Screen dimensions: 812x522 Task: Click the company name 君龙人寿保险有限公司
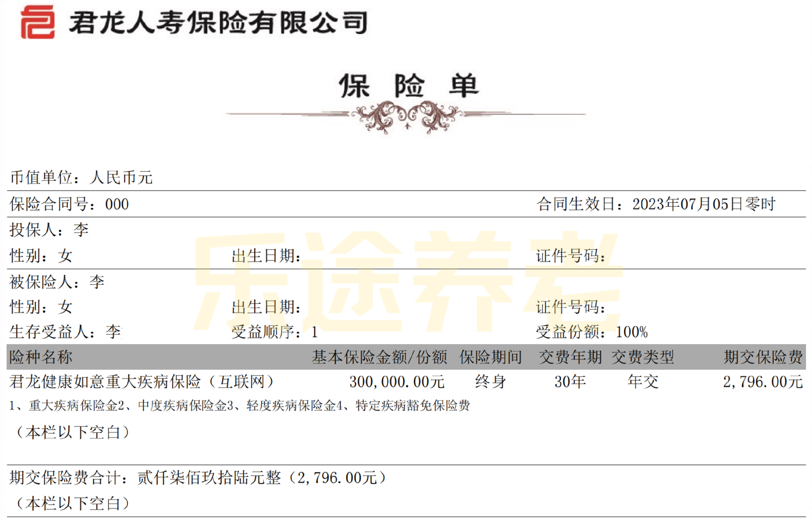[219, 22]
